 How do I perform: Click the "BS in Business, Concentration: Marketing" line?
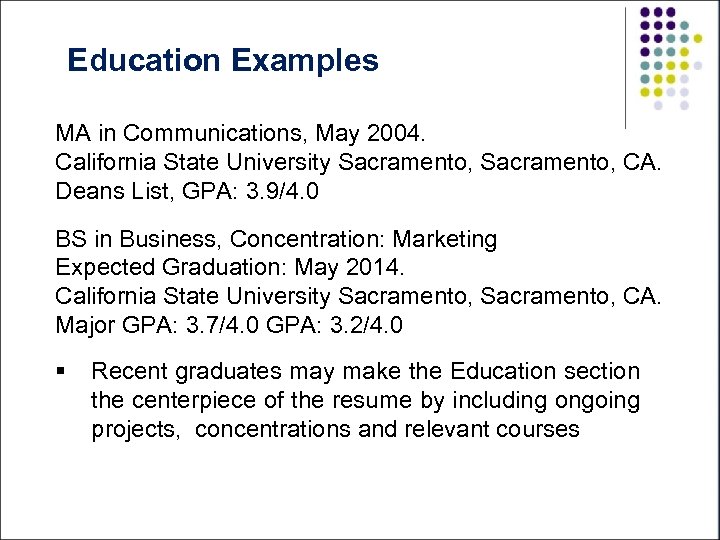coord(276,240)
